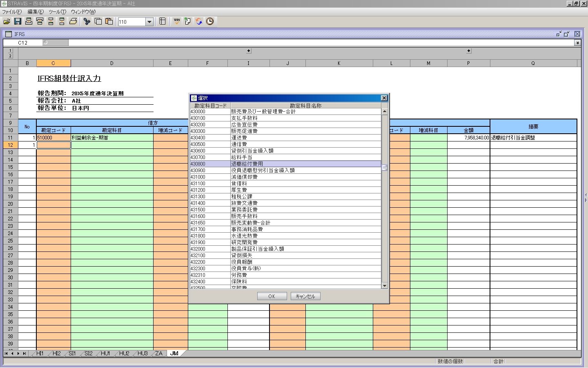The image size is (588, 368).
Task: Select column D header
Action: (x=112, y=63)
